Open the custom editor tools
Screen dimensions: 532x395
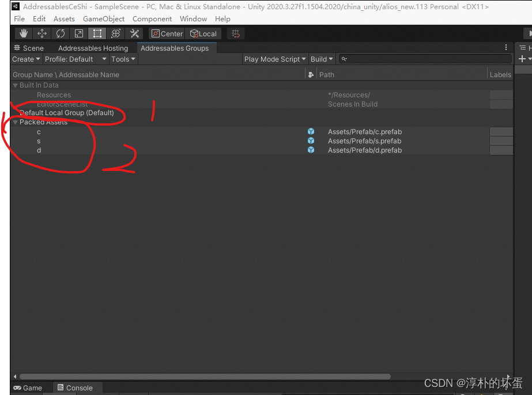coord(134,33)
